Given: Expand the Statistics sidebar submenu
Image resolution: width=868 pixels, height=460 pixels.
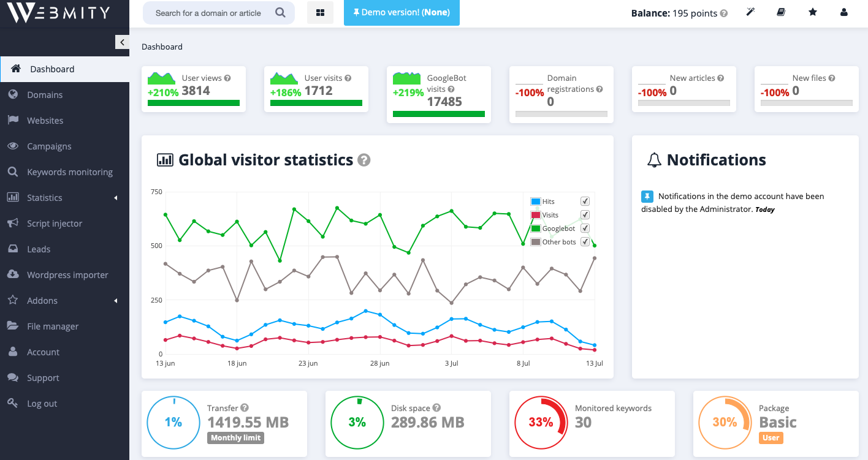Looking at the screenshot, I should [x=45, y=197].
